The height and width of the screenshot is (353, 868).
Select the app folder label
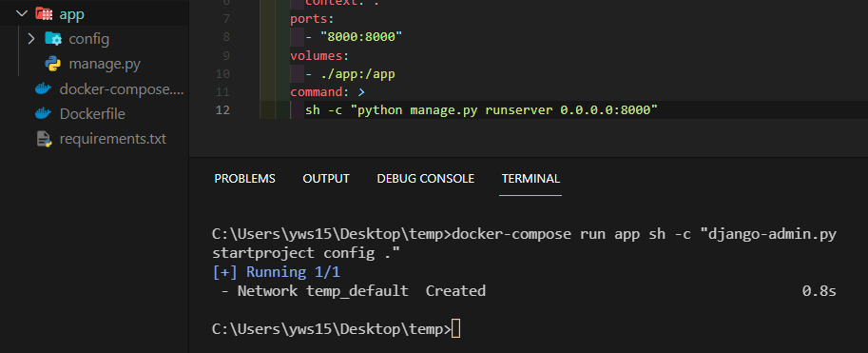pyautogui.click(x=71, y=14)
